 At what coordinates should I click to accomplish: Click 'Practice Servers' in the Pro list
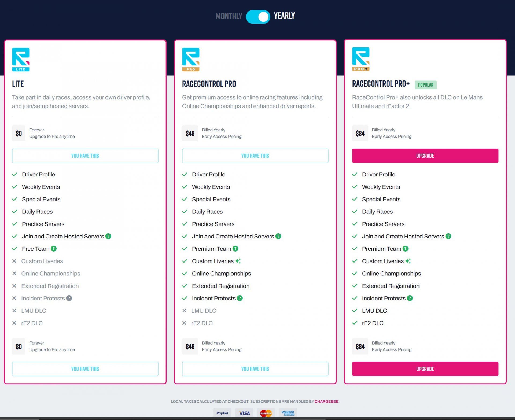point(213,224)
